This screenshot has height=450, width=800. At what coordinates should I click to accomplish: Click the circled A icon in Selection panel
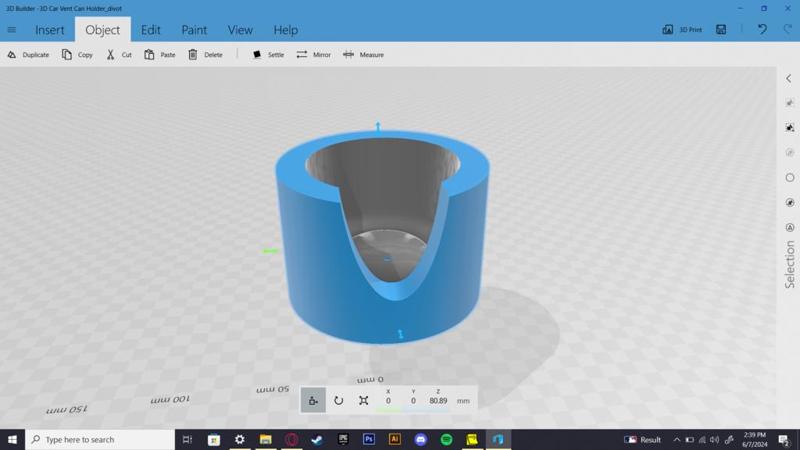click(x=790, y=228)
